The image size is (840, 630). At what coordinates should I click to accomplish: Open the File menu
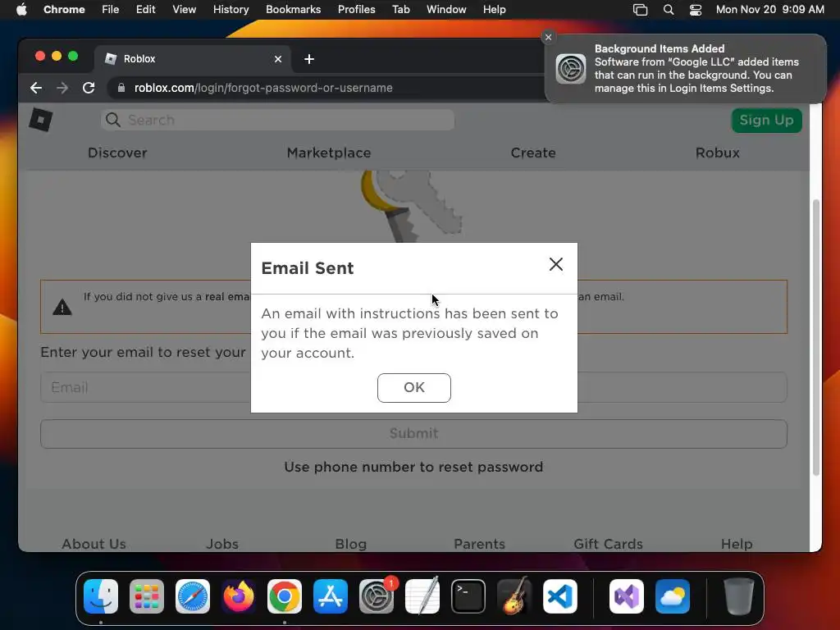[x=111, y=9]
